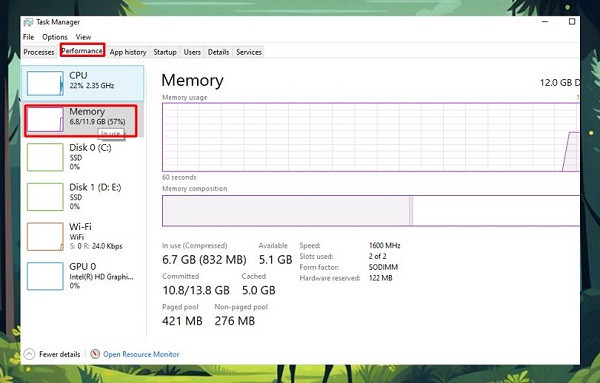The width and height of the screenshot is (600, 383).
Task: Click the 5.0 GB cached value
Action: pyautogui.click(x=259, y=290)
